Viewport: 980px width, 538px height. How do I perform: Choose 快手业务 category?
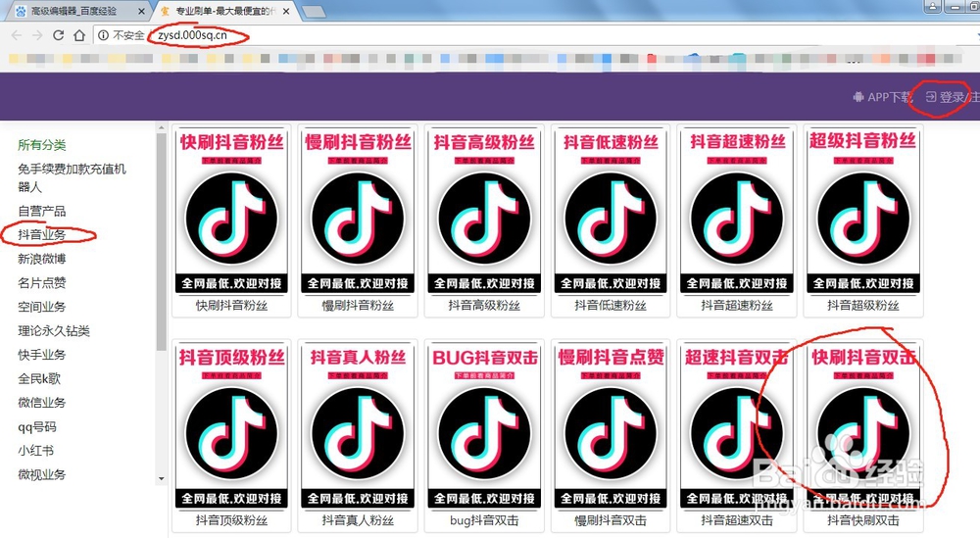pyautogui.click(x=42, y=355)
